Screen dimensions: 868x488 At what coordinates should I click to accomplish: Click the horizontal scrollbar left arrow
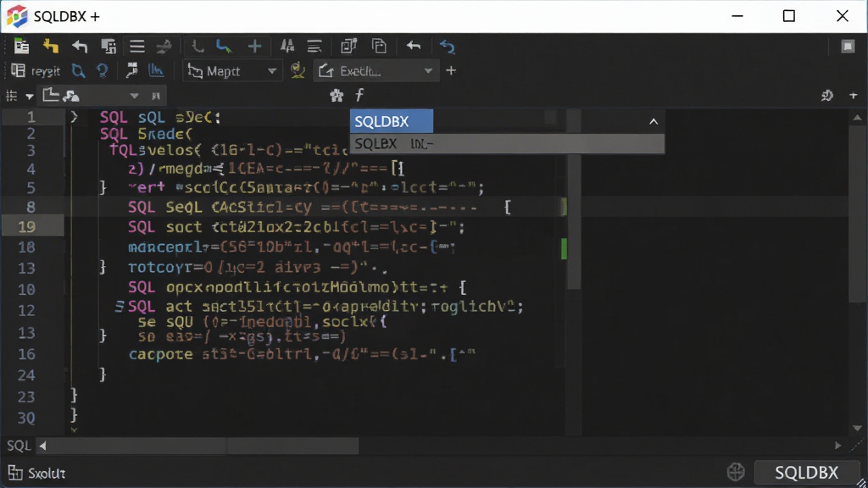pyautogui.click(x=42, y=446)
